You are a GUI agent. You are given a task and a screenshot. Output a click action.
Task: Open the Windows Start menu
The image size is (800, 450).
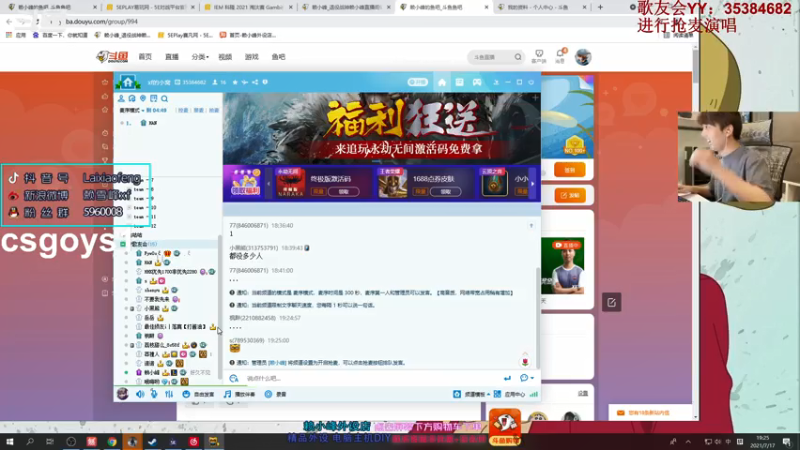(x=10, y=441)
